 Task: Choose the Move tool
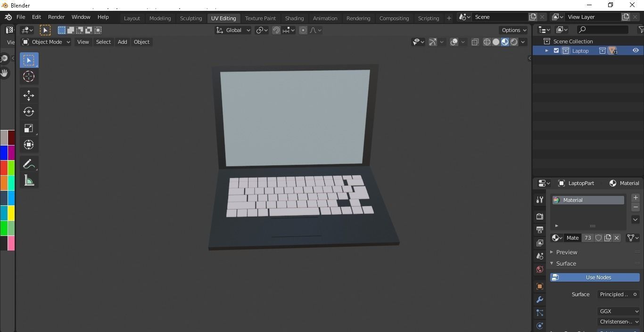pyautogui.click(x=29, y=96)
